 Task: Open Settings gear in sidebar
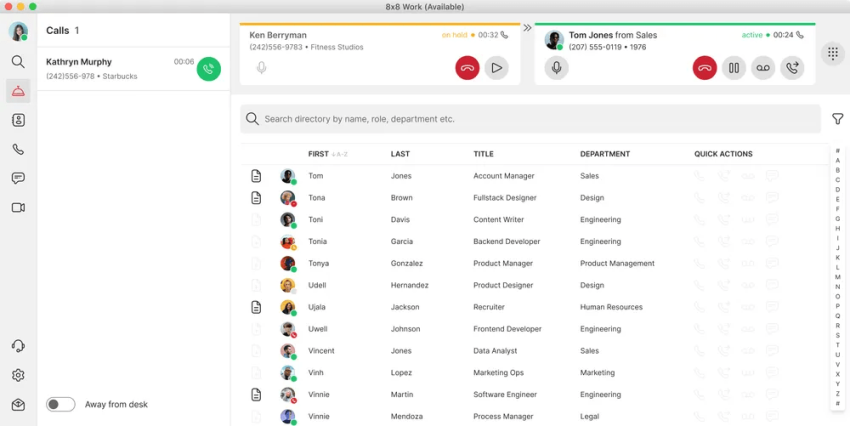[x=18, y=375]
